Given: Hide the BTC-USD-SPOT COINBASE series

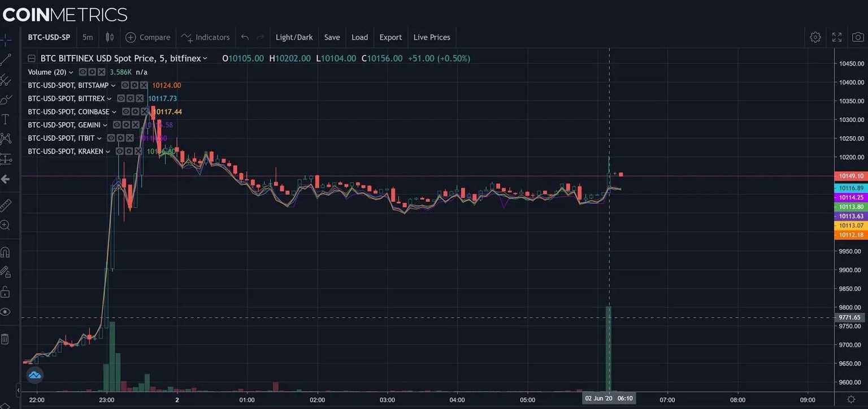Looking at the screenshot, I should (x=126, y=111).
